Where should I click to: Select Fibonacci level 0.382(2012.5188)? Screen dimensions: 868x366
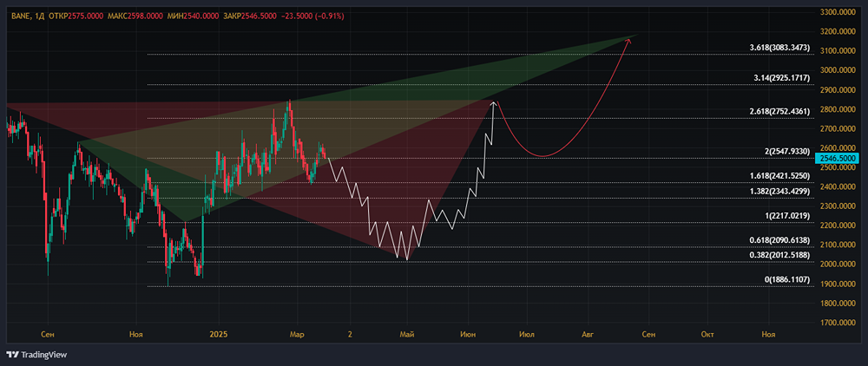(779, 256)
